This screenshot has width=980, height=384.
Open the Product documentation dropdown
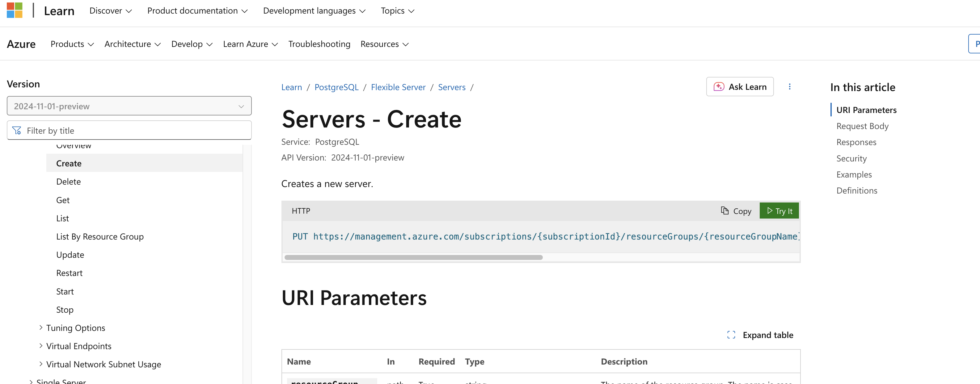(x=197, y=10)
